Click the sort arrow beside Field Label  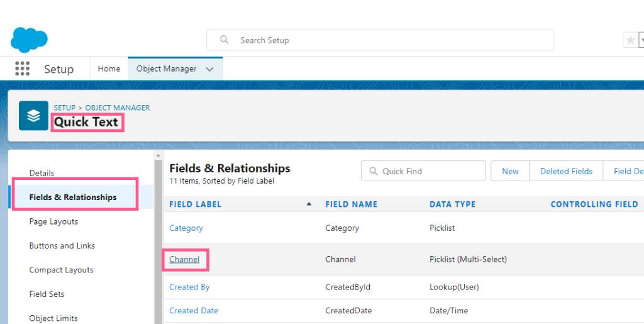(x=309, y=204)
